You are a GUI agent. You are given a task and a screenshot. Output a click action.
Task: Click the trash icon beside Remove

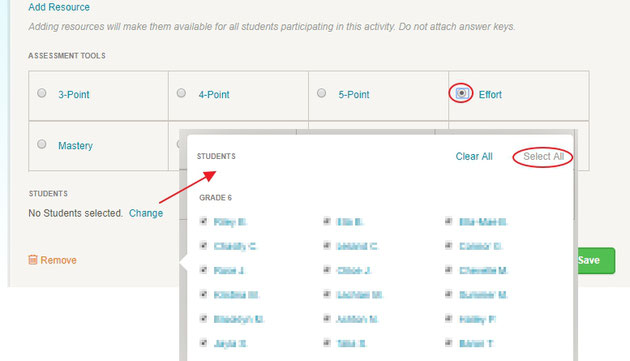33,260
